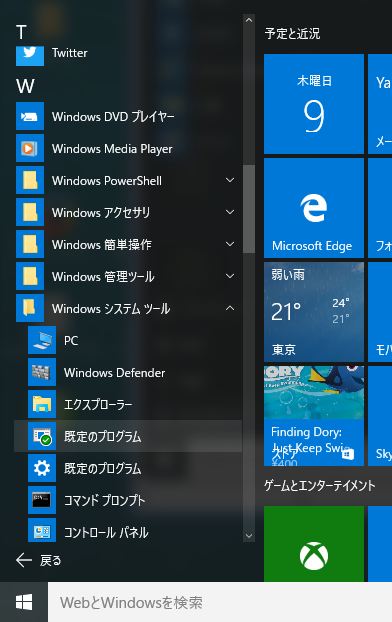This screenshot has width=392, height=622.
Task: Open the エクスプローラー file explorer icon
Action: [x=42, y=404]
